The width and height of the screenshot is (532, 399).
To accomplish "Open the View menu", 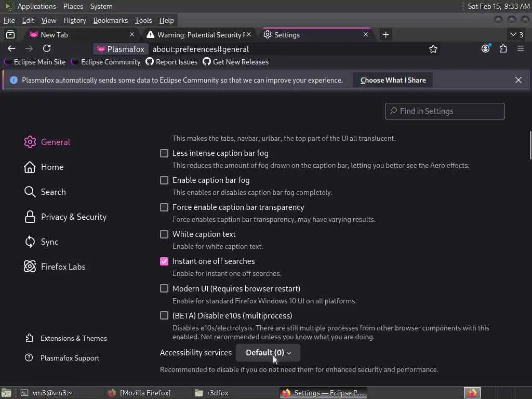I will 49,20.
